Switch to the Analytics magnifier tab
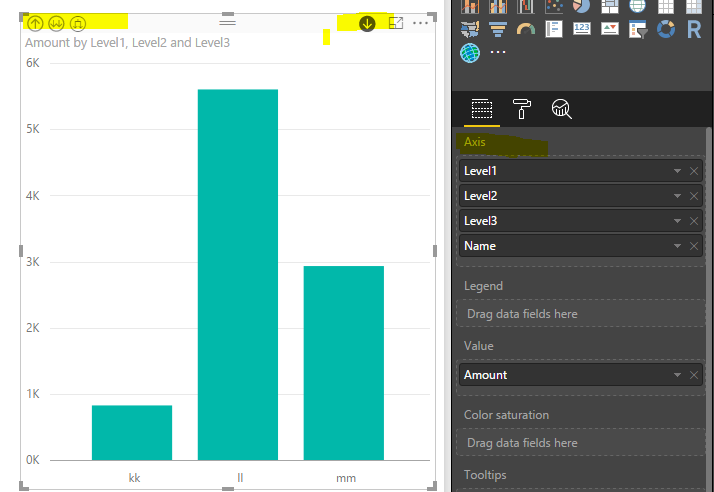714x492 pixels. click(x=561, y=109)
